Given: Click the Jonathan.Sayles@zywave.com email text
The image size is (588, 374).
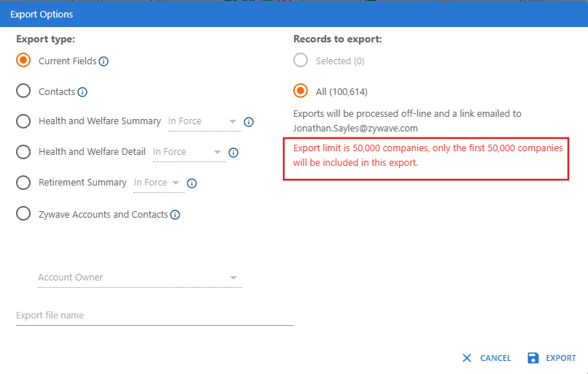Looking at the screenshot, I should click(x=355, y=129).
